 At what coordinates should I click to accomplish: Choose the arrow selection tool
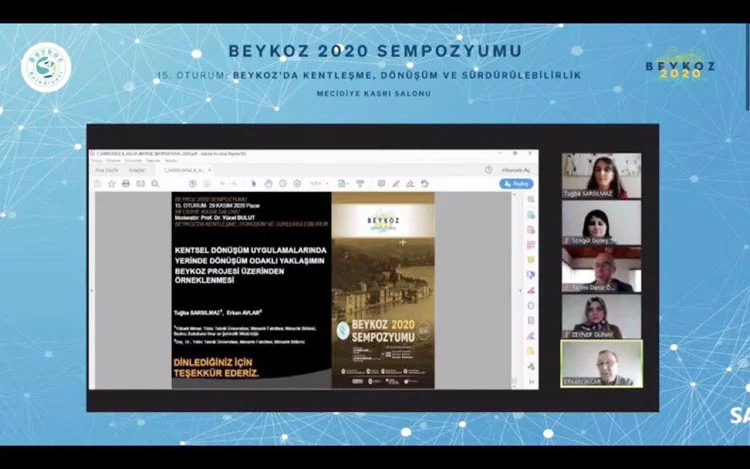(254, 183)
